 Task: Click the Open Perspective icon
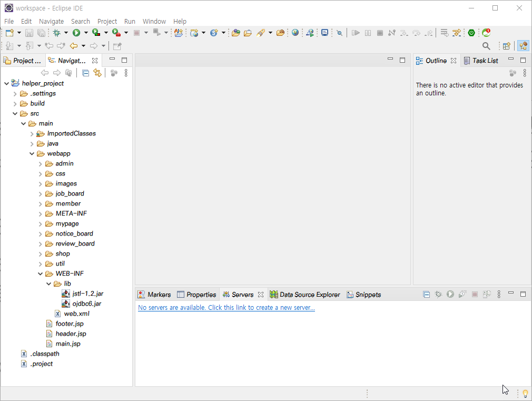[507, 46]
